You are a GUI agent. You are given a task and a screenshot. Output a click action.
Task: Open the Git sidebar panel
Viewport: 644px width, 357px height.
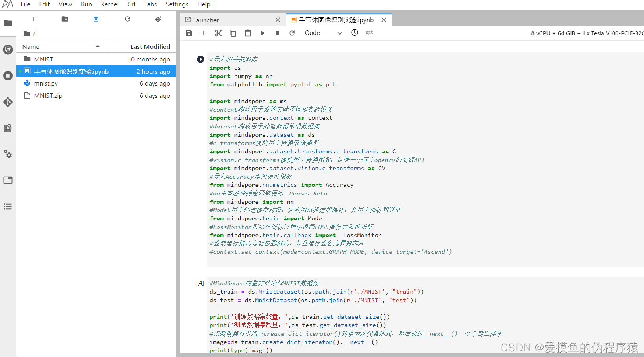[8, 102]
